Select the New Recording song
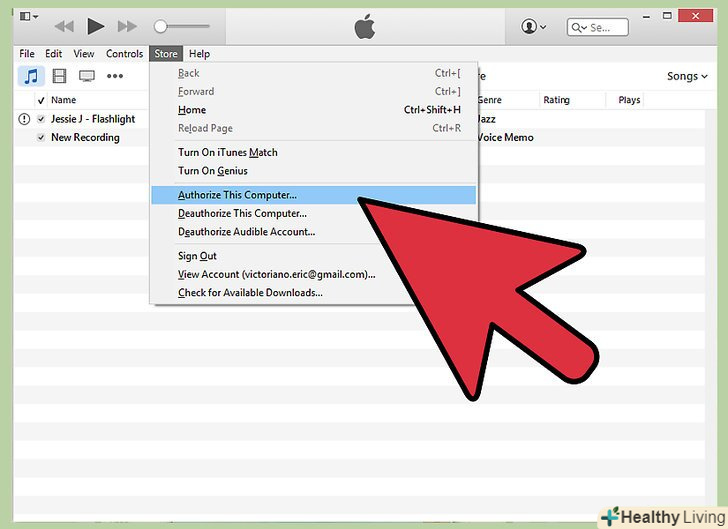The height and width of the screenshot is (529, 728). (x=85, y=137)
